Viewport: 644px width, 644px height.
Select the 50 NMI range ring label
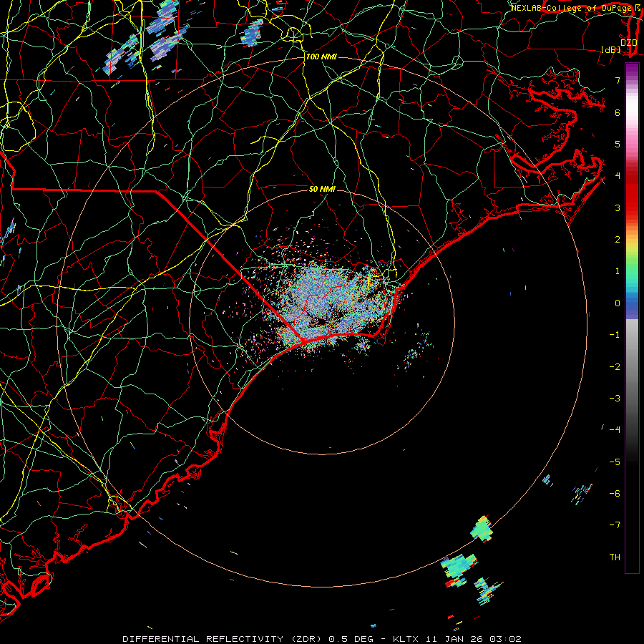coord(322,189)
